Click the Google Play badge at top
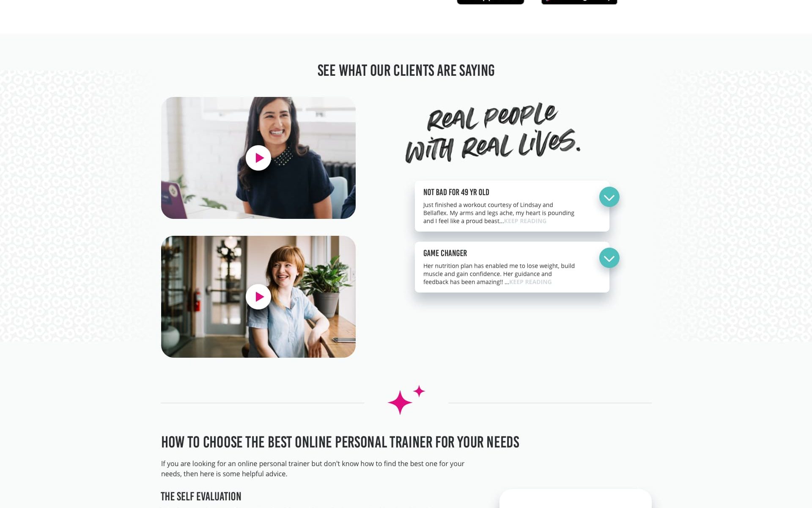812x508 pixels. (x=579, y=2)
